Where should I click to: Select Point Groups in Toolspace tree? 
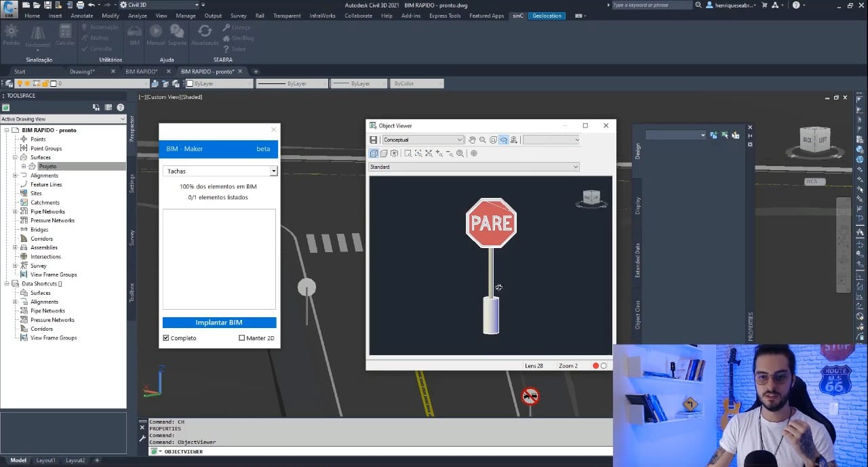[x=46, y=148]
